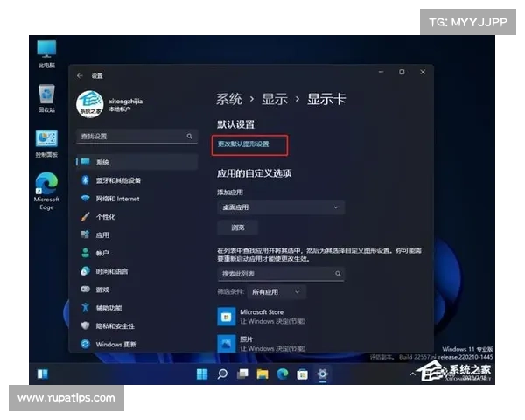Click the Wi-Fi network icon in sidebar
The height and width of the screenshot is (420, 525).
click(85, 198)
